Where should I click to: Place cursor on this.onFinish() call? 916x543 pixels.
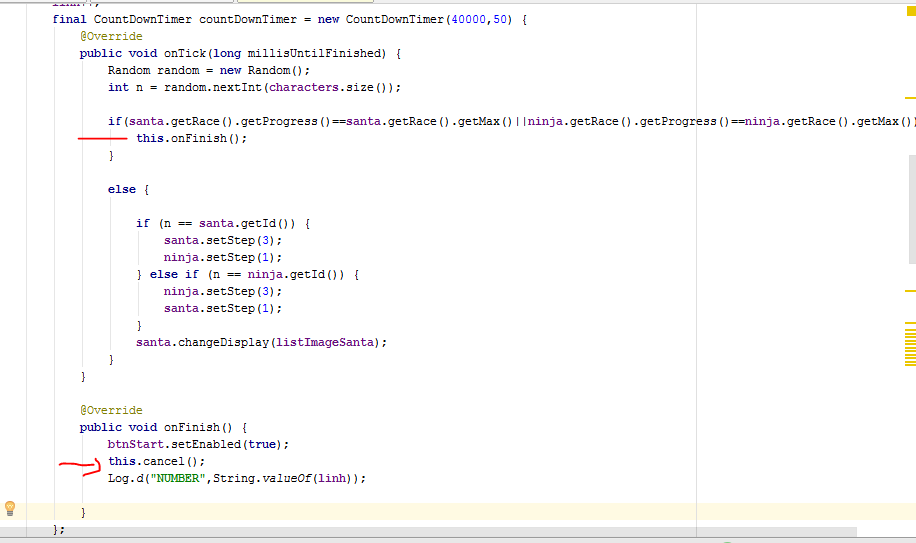tap(191, 138)
